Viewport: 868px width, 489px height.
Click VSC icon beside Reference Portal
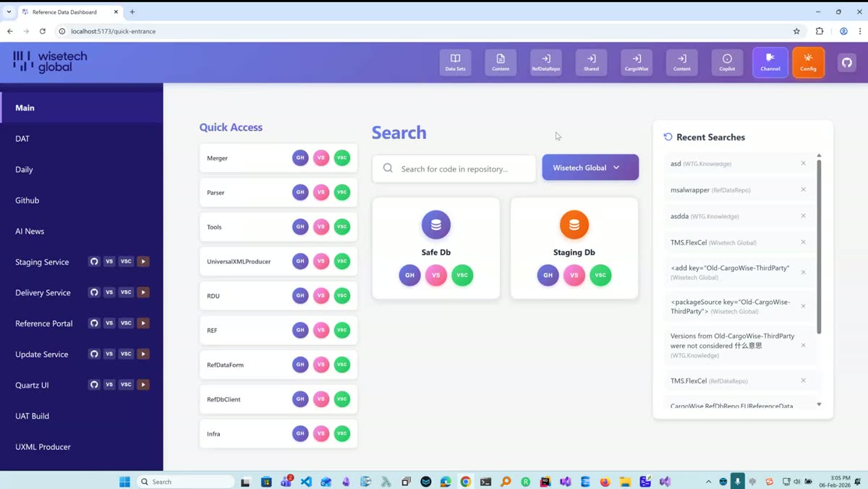(x=126, y=323)
